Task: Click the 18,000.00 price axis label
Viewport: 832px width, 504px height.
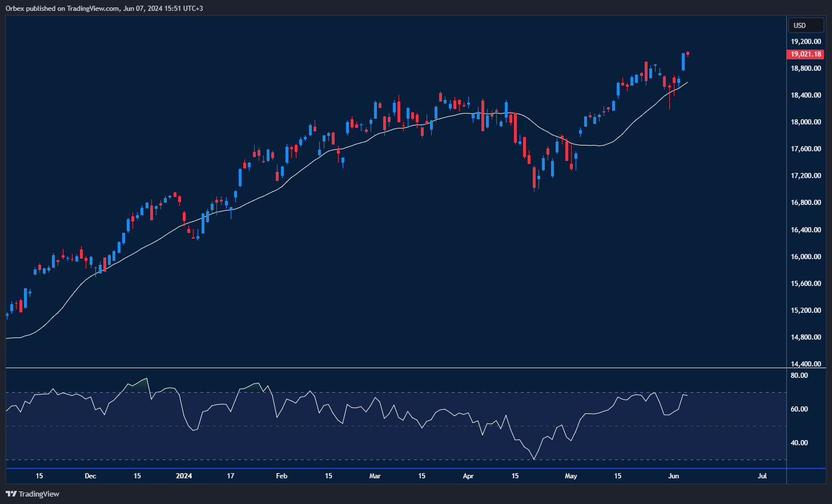Action: 806,122
